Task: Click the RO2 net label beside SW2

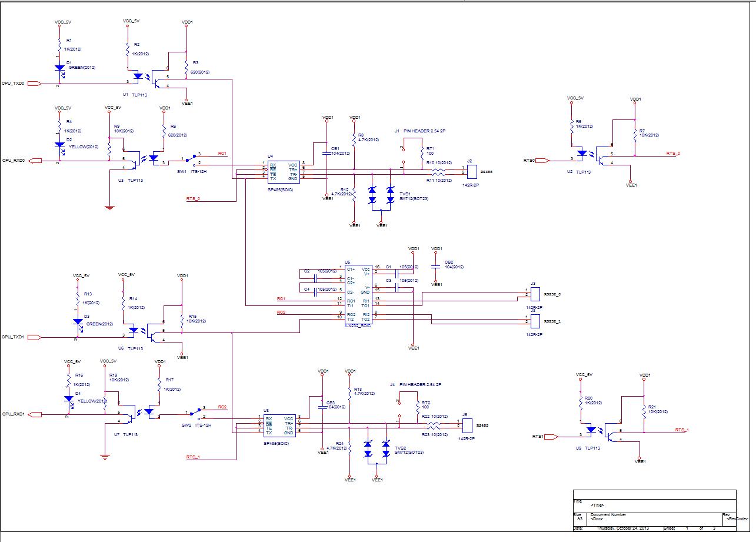Action: click(222, 407)
